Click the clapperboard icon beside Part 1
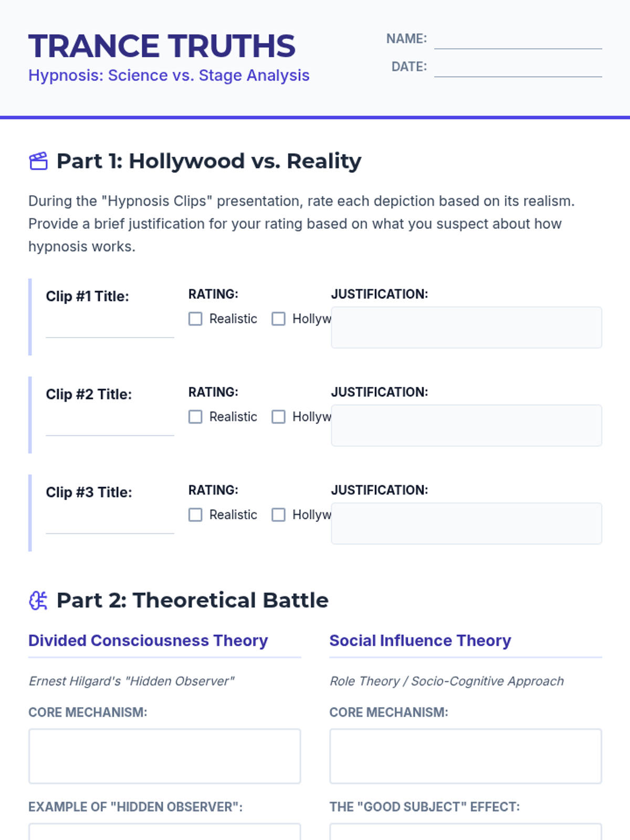Image resolution: width=630 pixels, height=840 pixels. pos(38,161)
